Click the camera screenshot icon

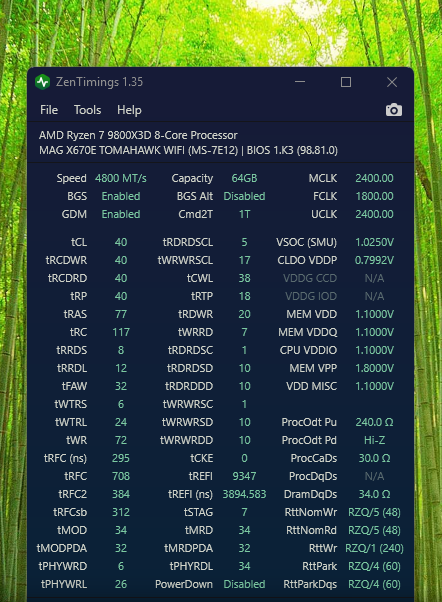click(x=394, y=110)
